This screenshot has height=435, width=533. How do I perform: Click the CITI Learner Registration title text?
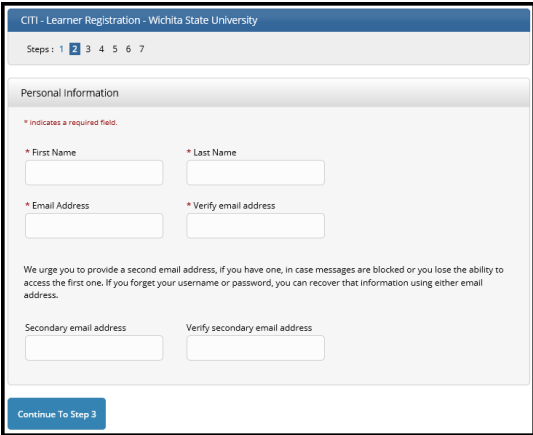(x=139, y=20)
